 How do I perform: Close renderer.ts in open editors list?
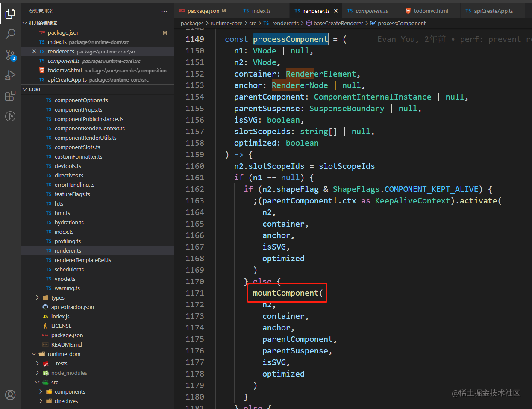[x=34, y=51]
